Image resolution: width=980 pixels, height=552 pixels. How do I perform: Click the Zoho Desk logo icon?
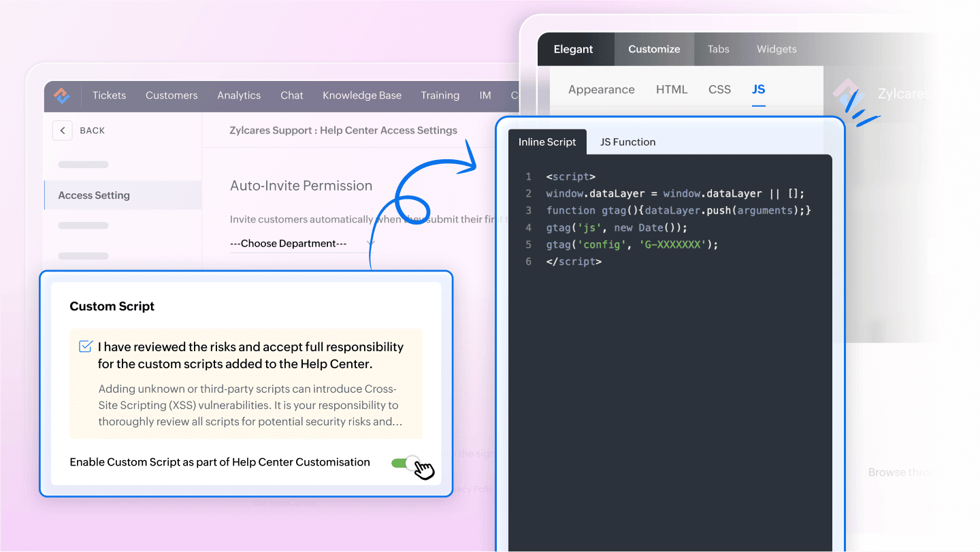[x=62, y=95]
